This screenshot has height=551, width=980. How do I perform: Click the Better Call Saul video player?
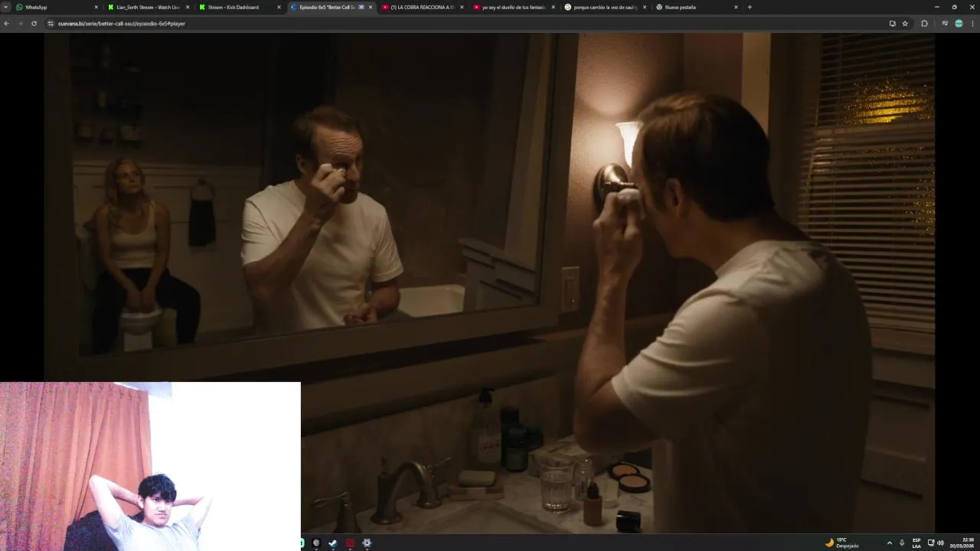click(x=490, y=283)
